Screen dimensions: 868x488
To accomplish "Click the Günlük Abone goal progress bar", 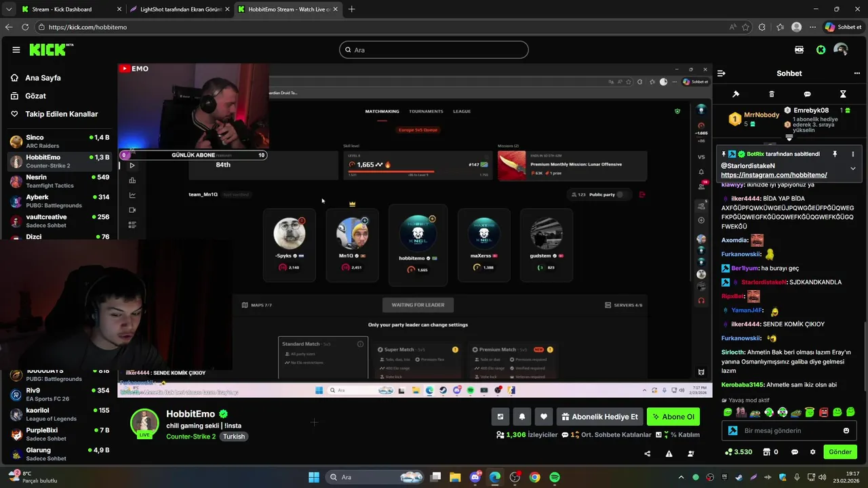I will [x=193, y=155].
